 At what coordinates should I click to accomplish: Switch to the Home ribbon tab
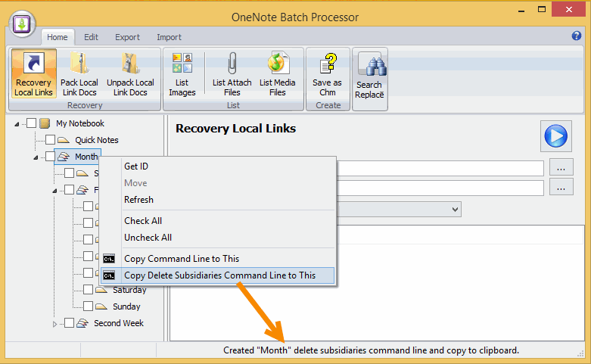click(58, 37)
